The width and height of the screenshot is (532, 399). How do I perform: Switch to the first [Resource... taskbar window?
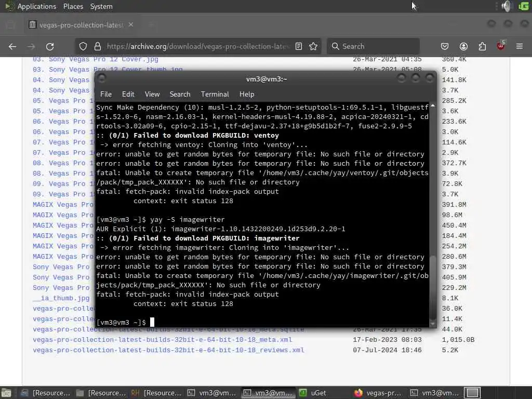pos(45,393)
